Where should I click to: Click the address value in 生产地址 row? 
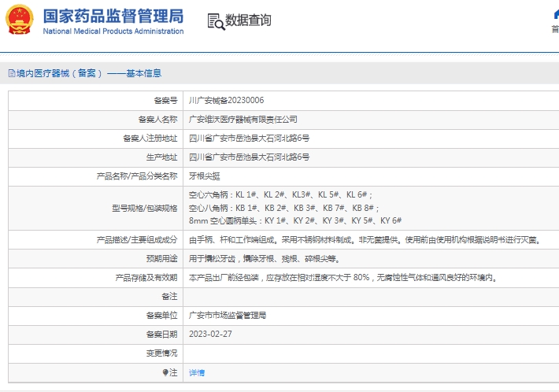(249, 157)
